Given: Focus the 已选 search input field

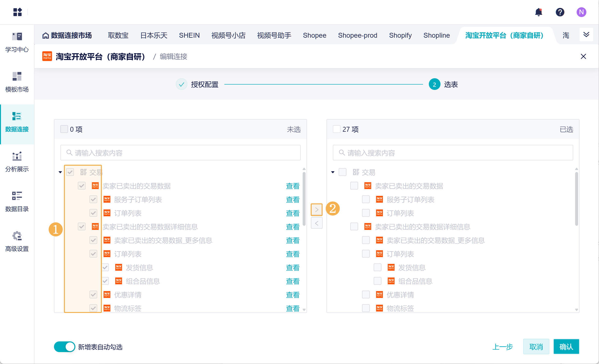Looking at the screenshot, I should pyautogui.click(x=453, y=153).
